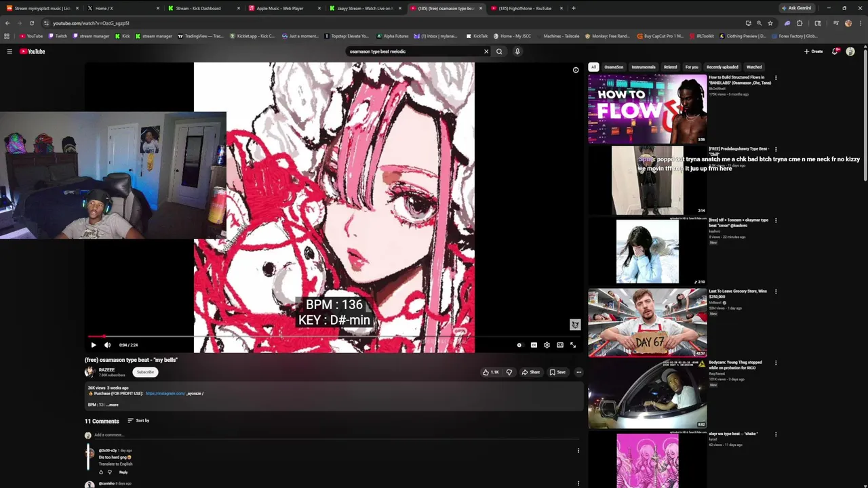The image size is (868, 488).
Task: Open YouTube notifications bell
Action: point(835,52)
